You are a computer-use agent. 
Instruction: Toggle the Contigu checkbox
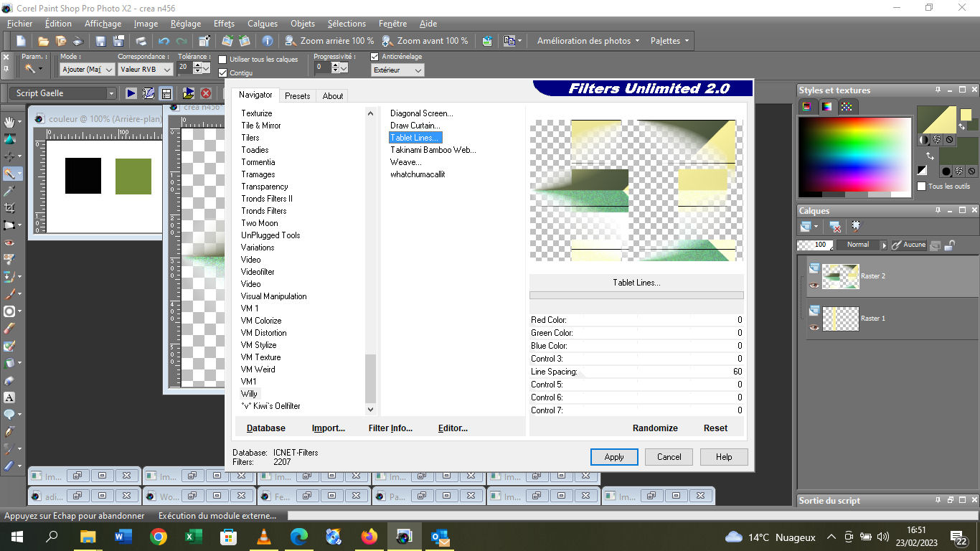pos(222,72)
